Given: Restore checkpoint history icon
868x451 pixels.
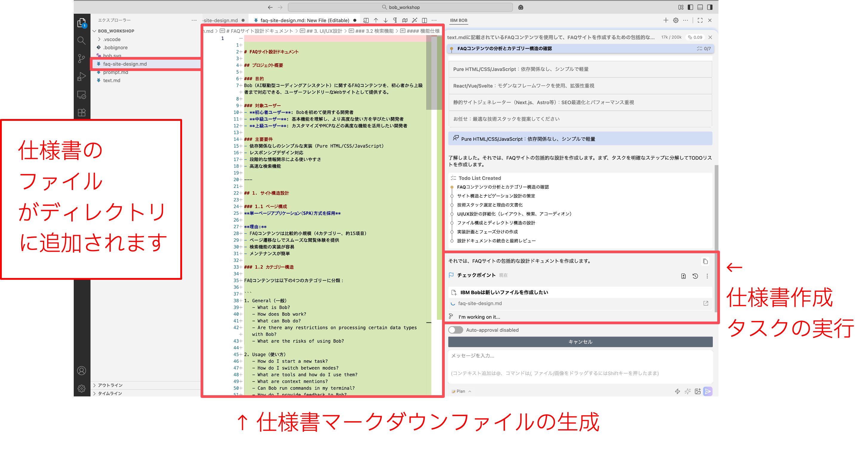Looking at the screenshot, I should pos(695,276).
